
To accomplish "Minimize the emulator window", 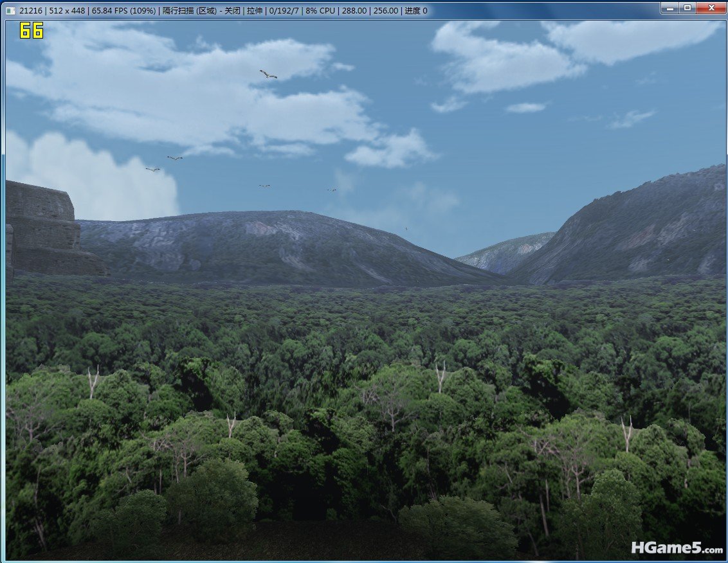I will pos(670,8).
